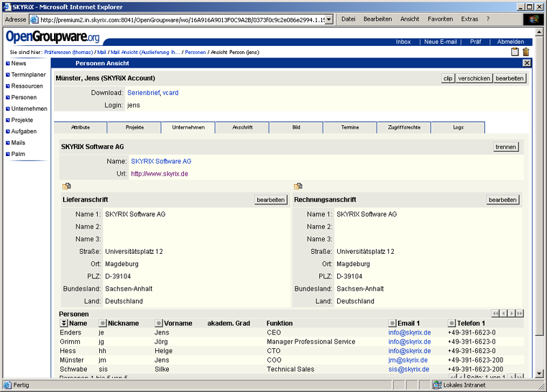Click the sort icon beside Vorname column
This screenshot has width=547, height=392.
tap(159, 323)
